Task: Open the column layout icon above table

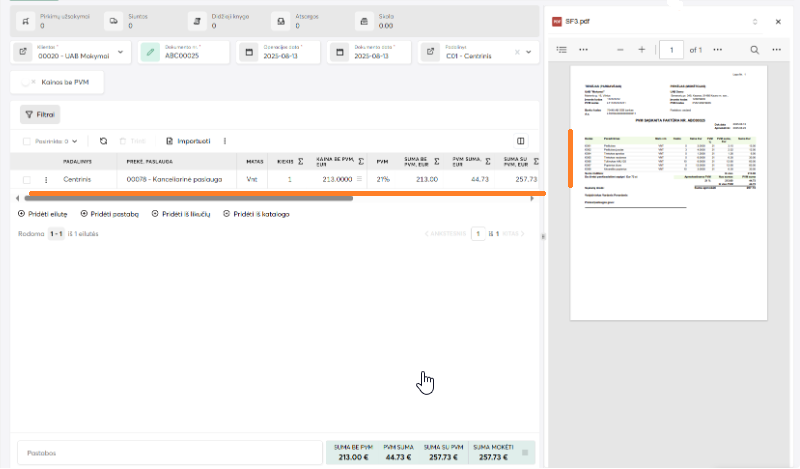Action: tap(520, 141)
